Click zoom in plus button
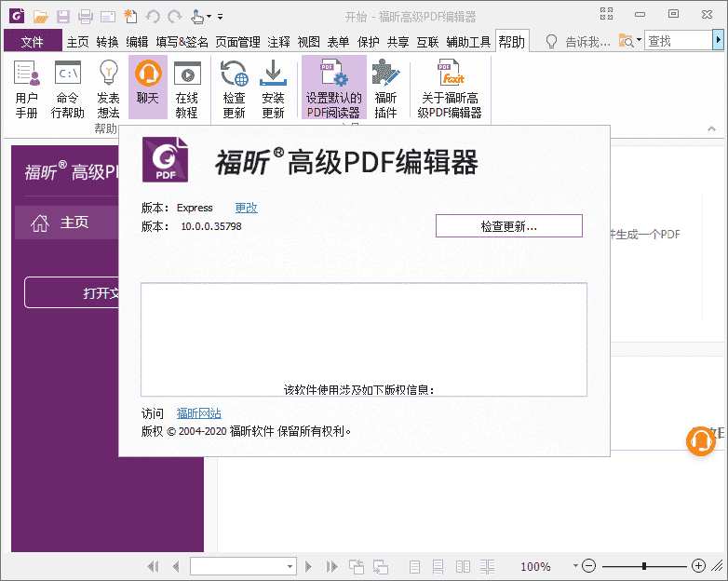Viewport: 728px width, 581px height. click(698, 566)
